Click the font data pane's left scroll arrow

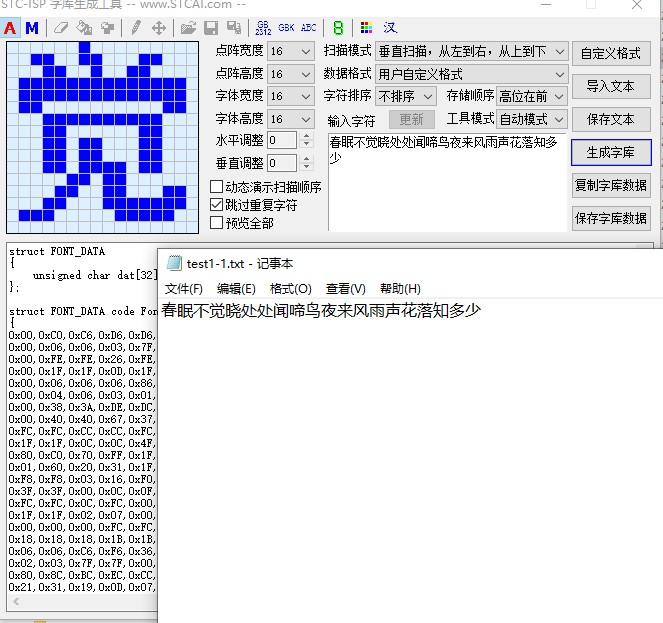[16, 601]
